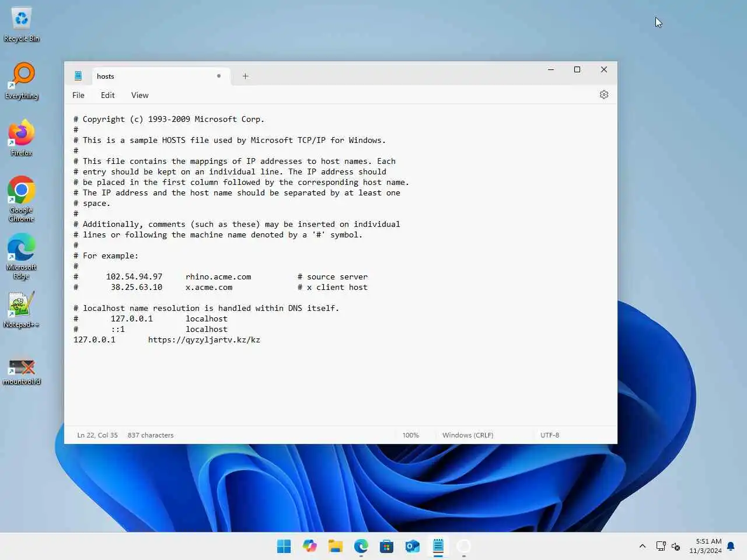Viewport: 747px width, 560px height.
Task: Click the white circle taskbar icon
Action: click(x=464, y=546)
